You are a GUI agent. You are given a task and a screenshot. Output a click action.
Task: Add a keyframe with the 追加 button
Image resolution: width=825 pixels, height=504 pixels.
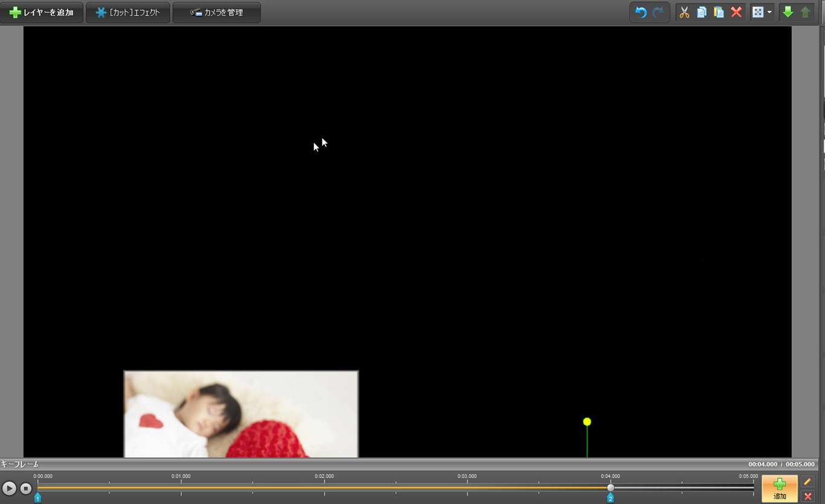[779, 488]
